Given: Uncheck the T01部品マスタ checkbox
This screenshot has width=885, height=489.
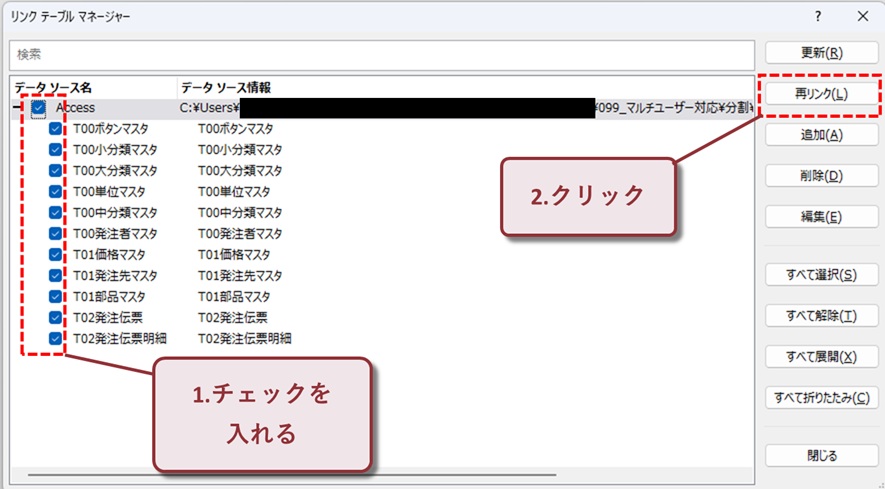Looking at the screenshot, I should coord(55,296).
